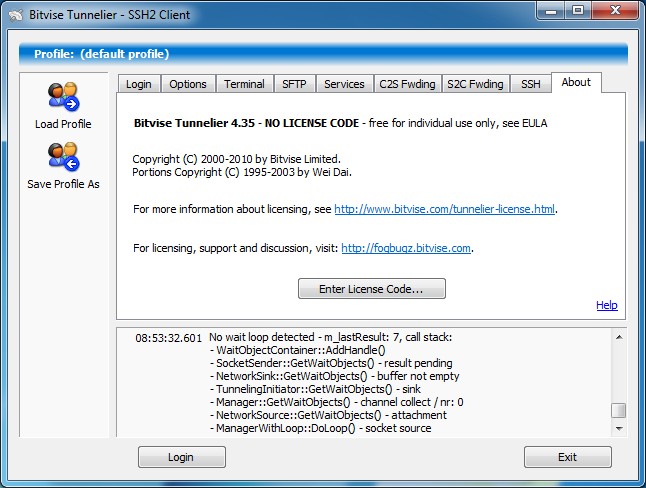Click the log scrollbar down arrow
This screenshot has height=488, width=646.
[619, 428]
